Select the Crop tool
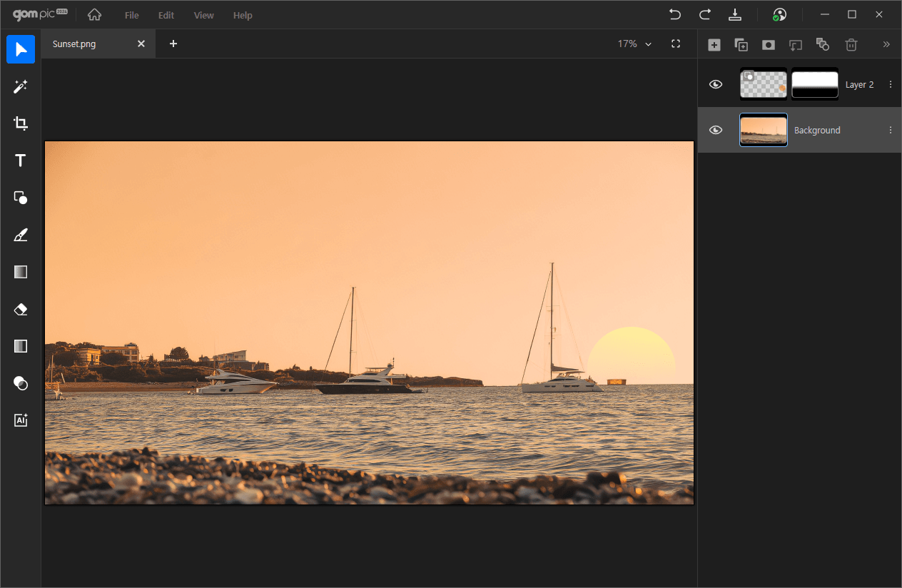Image resolution: width=902 pixels, height=588 pixels. [x=21, y=123]
